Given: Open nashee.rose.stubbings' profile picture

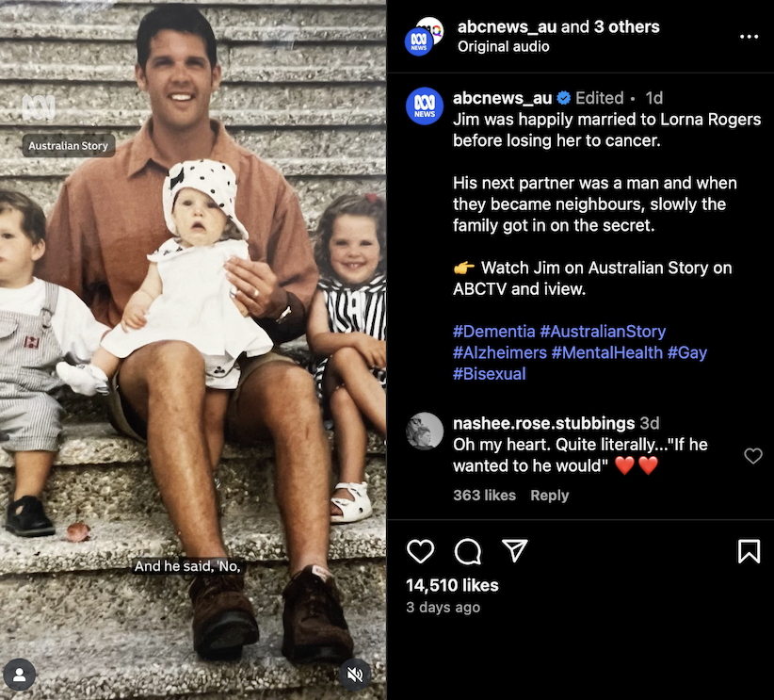Looking at the screenshot, I should coord(425,431).
